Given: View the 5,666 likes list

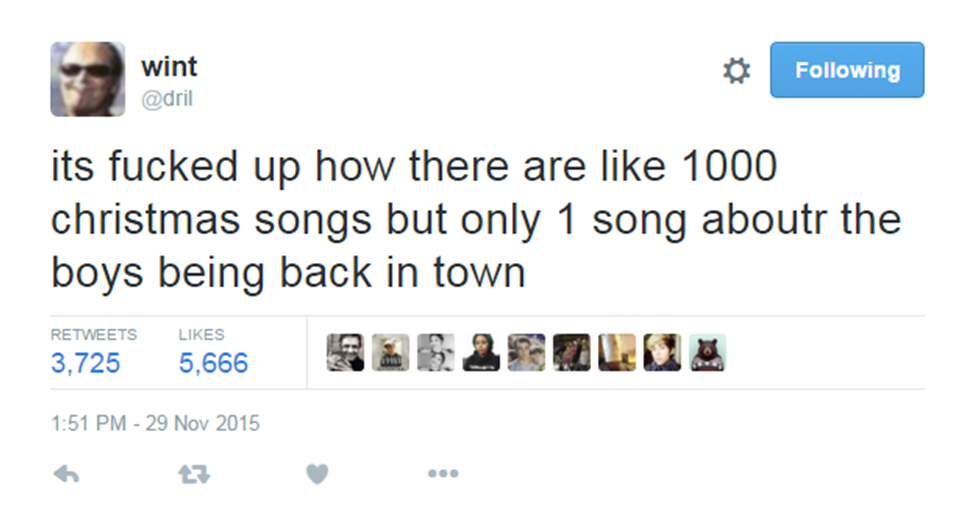Looking at the screenshot, I should [x=214, y=363].
